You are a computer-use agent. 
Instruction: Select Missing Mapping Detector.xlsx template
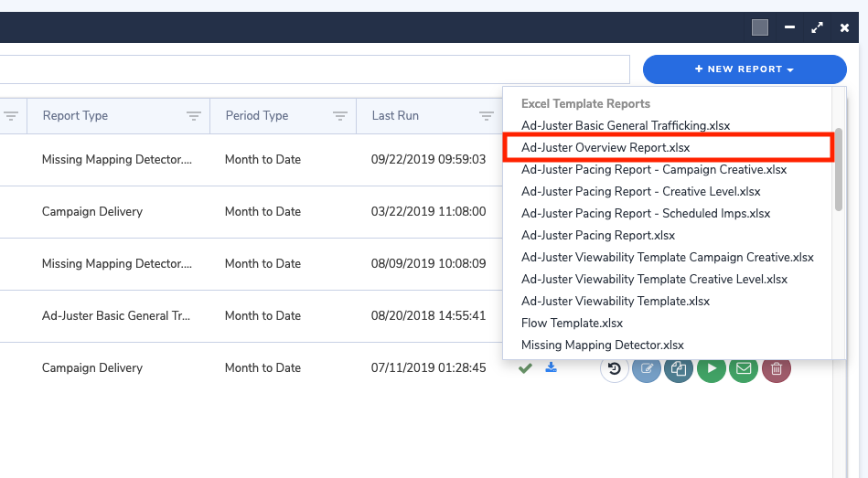pyautogui.click(x=602, y=345)
